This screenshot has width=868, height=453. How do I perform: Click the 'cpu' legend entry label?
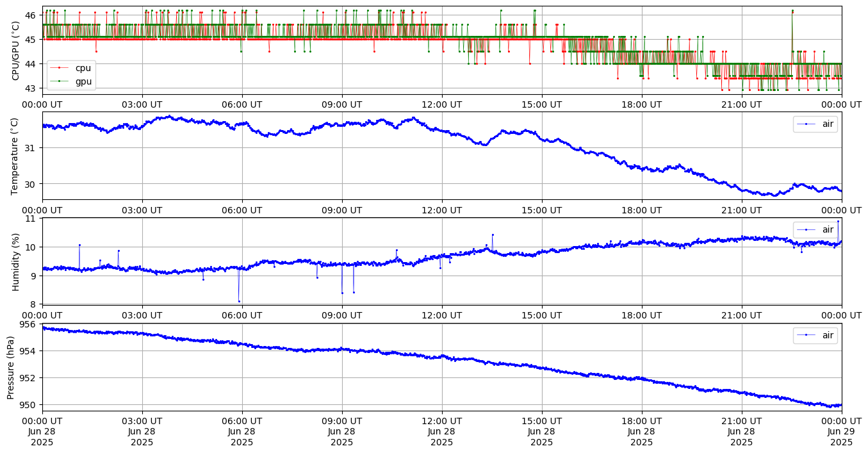83,68
